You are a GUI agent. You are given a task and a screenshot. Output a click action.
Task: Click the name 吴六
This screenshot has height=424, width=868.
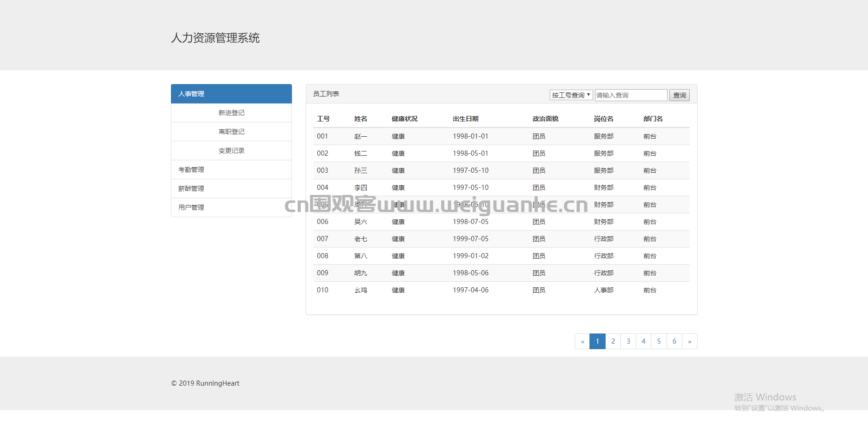pos(361,222)
